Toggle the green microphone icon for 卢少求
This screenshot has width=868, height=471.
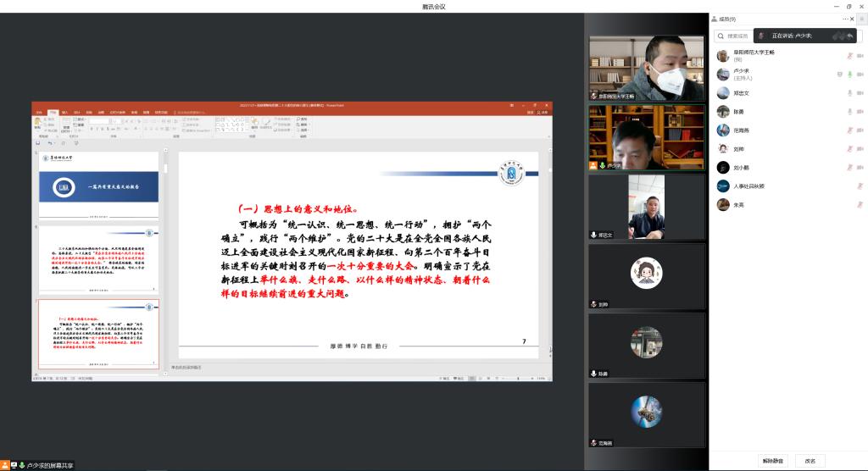[x=849, y=75]
